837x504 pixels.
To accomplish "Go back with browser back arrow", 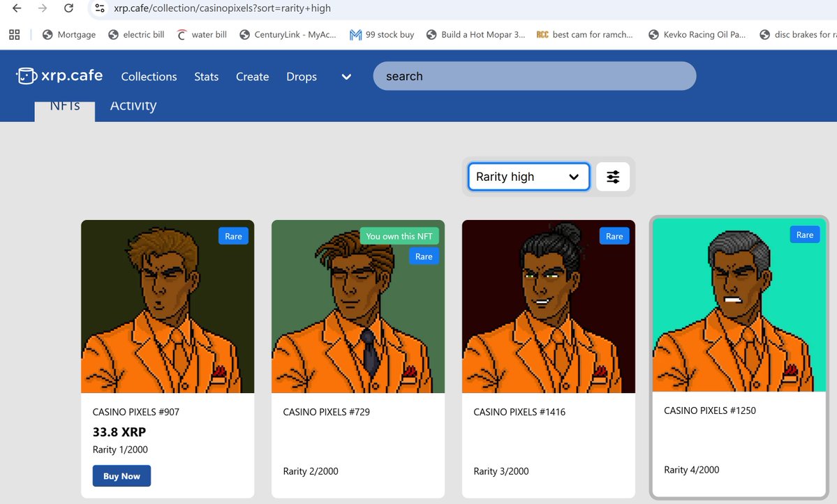I will pos(17,8).
